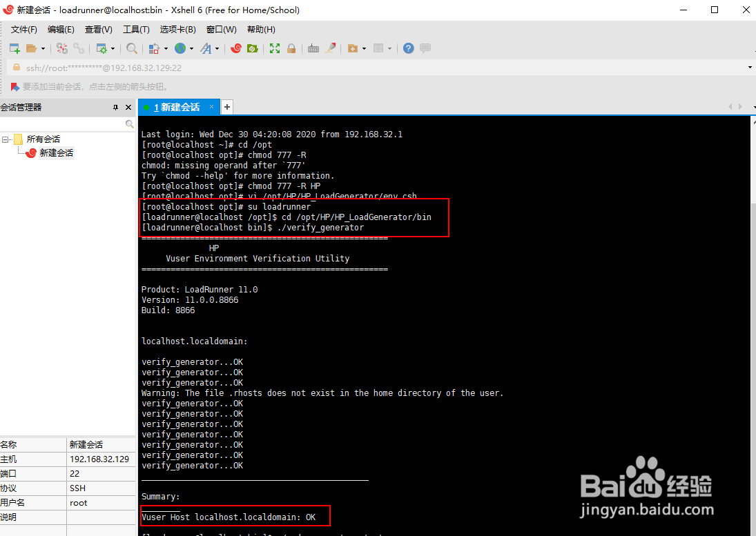Click the Font icon in toolbar

[x=206, y=48]
